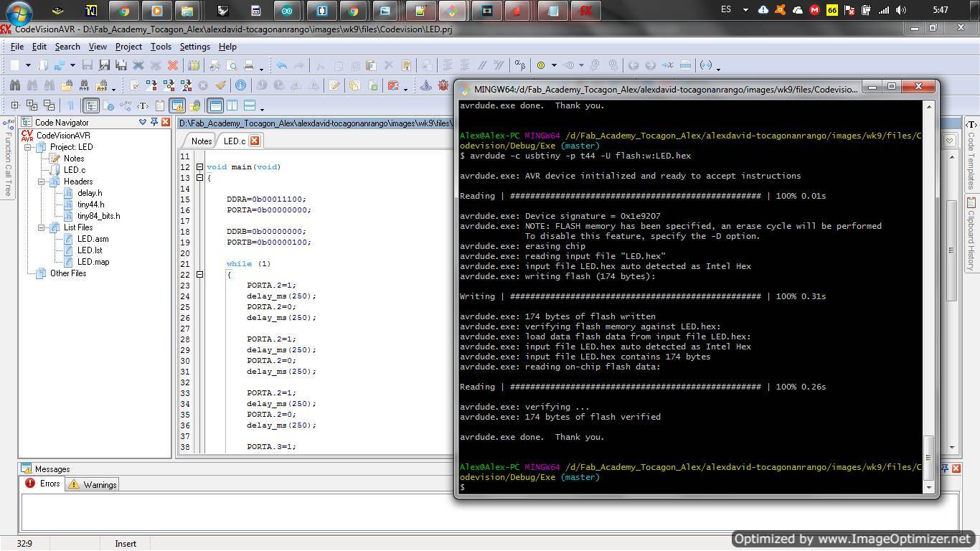Image resolution: width=980 pixels, height=551 pixels.
Task: Click the MINGW64 terminal vertical scrollbar thumb
Action: tap(928, 457)
